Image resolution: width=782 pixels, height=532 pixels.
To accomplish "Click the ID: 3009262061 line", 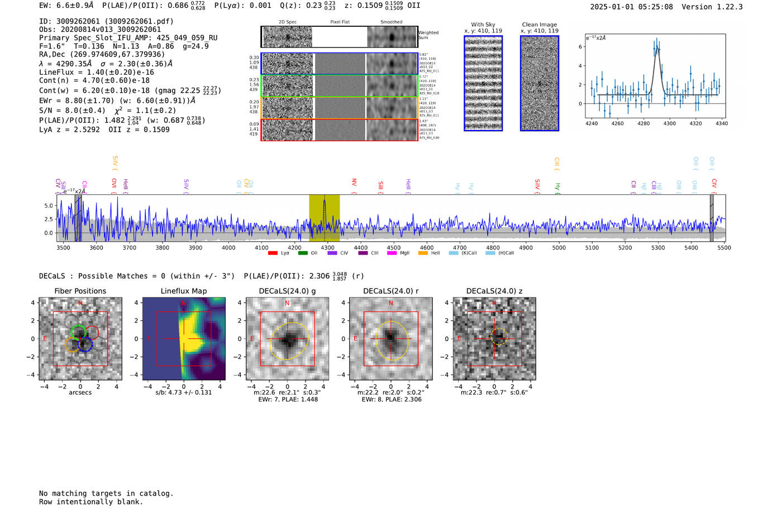I will pyautogui.click(x=106, y=21).
